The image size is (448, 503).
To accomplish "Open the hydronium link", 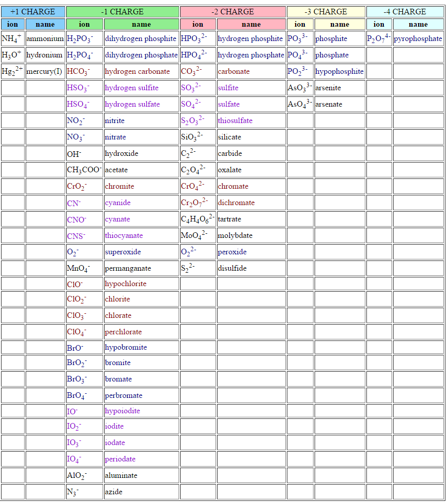I will [45, 55].
